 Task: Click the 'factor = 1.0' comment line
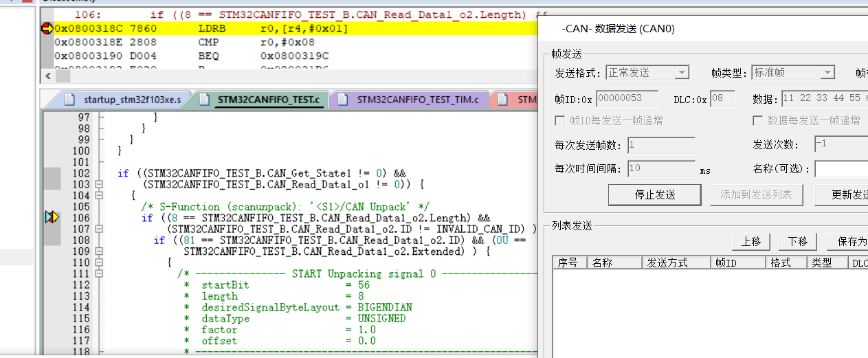[x=279, y=329]
